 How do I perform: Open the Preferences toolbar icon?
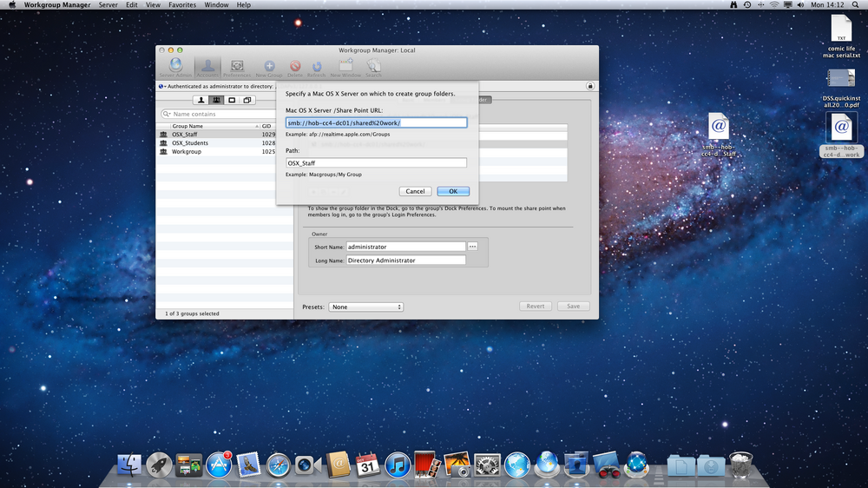(x=237, y=68)
